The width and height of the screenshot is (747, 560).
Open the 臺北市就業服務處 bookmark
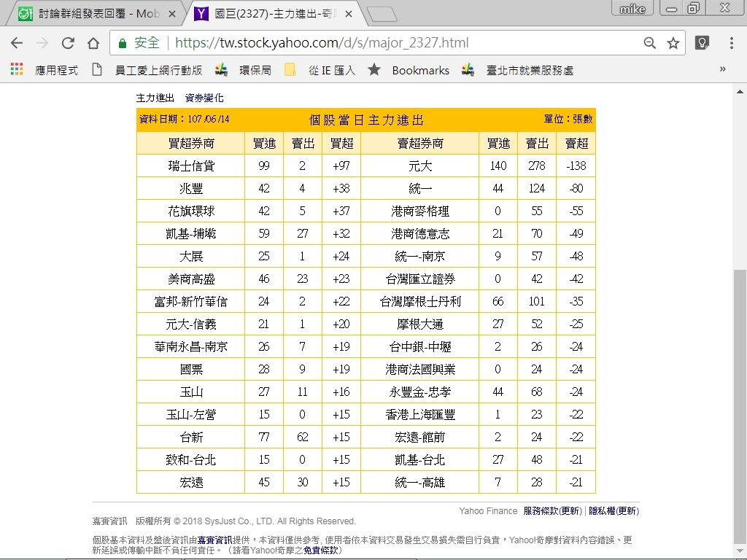[x=530, y=71]
